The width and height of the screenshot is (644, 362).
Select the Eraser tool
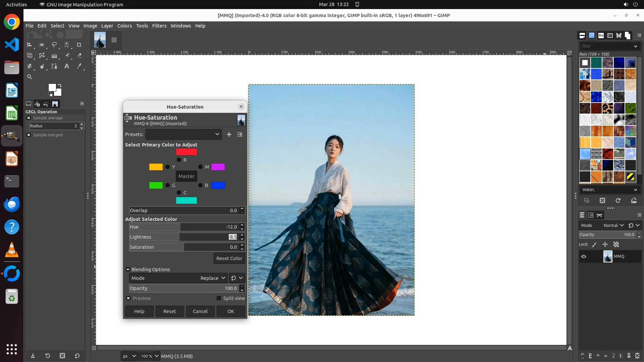79,56
